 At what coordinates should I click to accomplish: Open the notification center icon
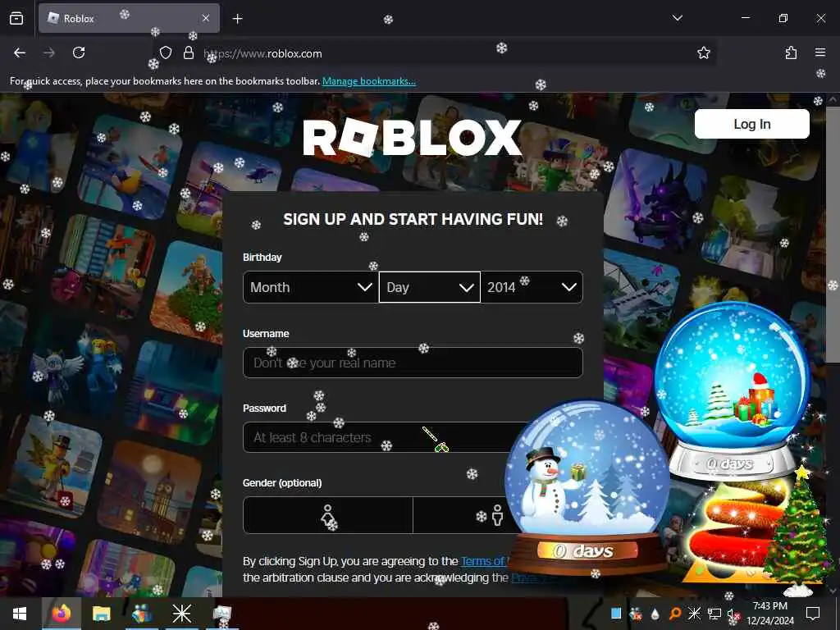pos(813,614)
